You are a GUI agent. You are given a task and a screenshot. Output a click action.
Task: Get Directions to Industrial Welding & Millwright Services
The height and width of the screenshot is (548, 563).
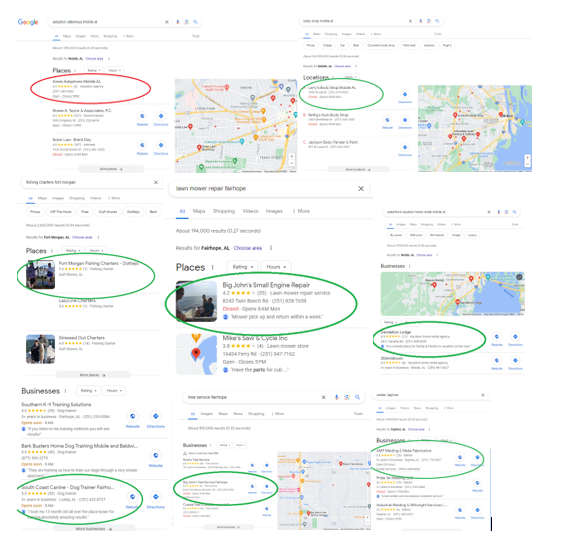coord(477,510)
